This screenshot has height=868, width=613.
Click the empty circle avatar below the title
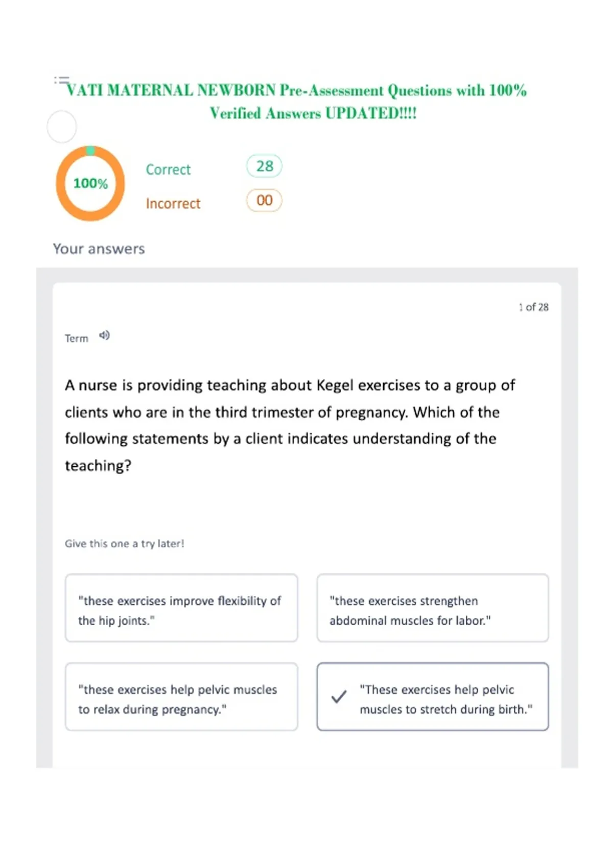[x=62, y=127]
